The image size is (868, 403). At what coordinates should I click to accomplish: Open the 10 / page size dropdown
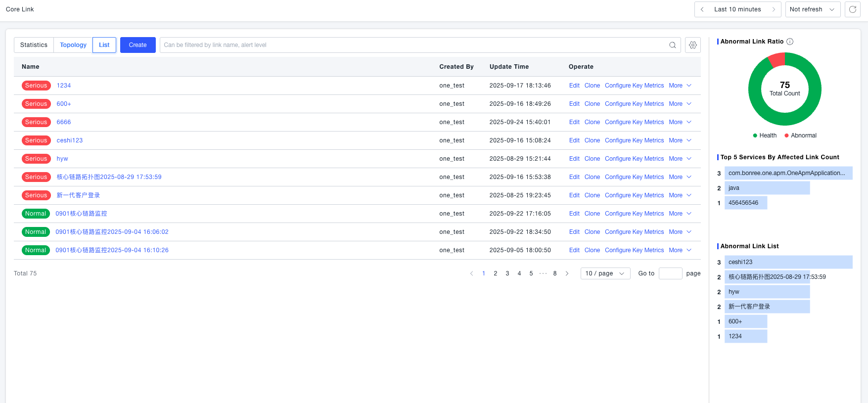pos(605,273)
